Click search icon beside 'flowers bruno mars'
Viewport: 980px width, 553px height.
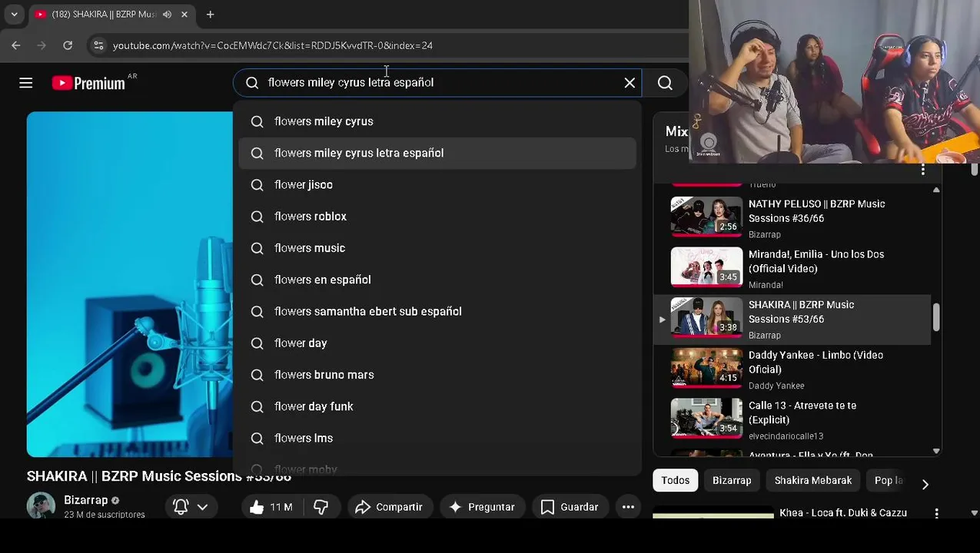click(x=257, y=375)
